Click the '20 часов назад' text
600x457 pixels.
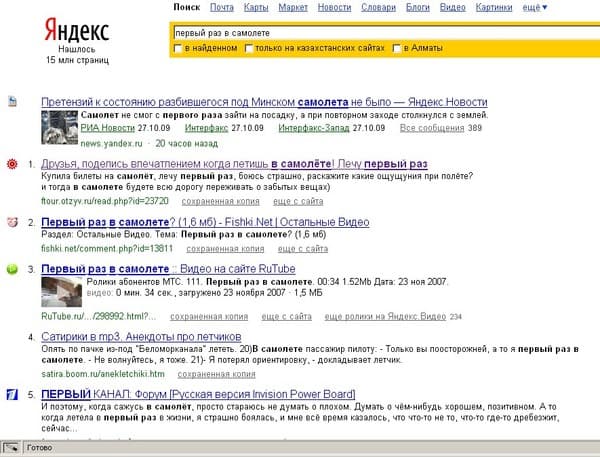click(x=187, y=144)
